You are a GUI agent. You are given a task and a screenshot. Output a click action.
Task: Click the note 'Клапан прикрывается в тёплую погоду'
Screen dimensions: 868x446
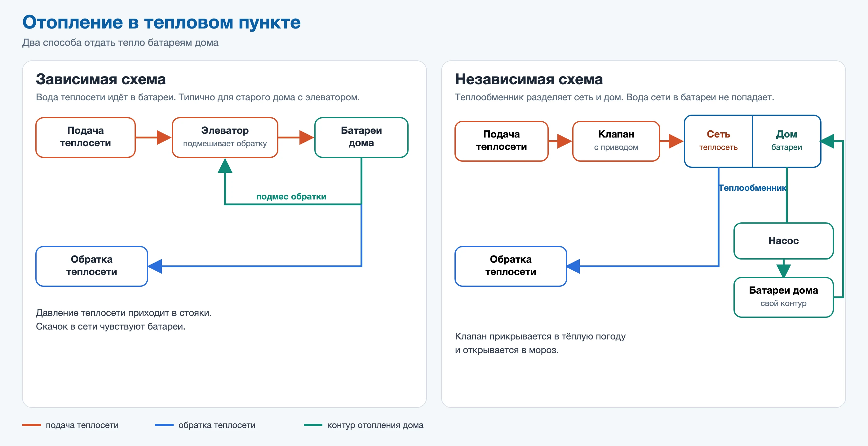pos(540,337)
